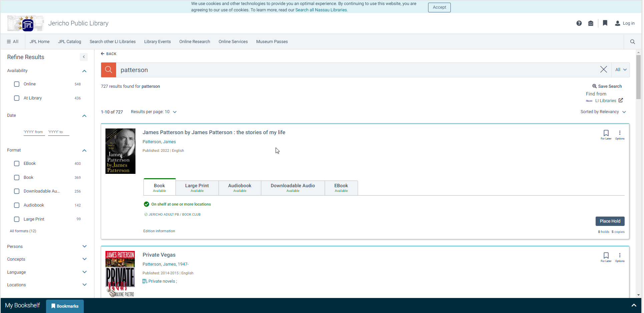Bookmark James Patterson memoir For Later
Viewport: 644px width, 313px height.
click(606, 134)
